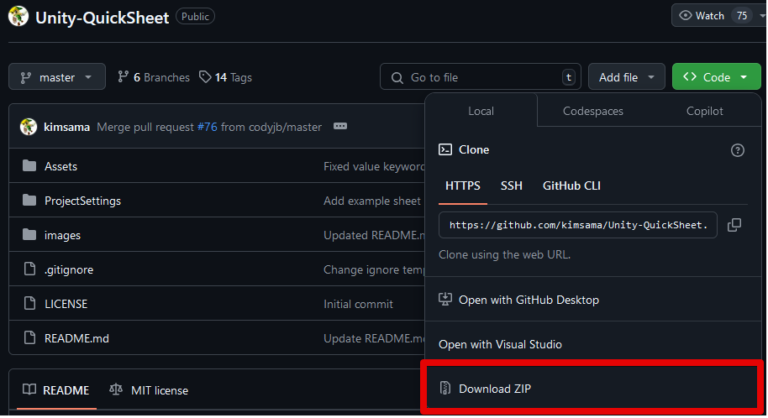
Task: Switch to the Codespaces tab
Action: [593, 111]
